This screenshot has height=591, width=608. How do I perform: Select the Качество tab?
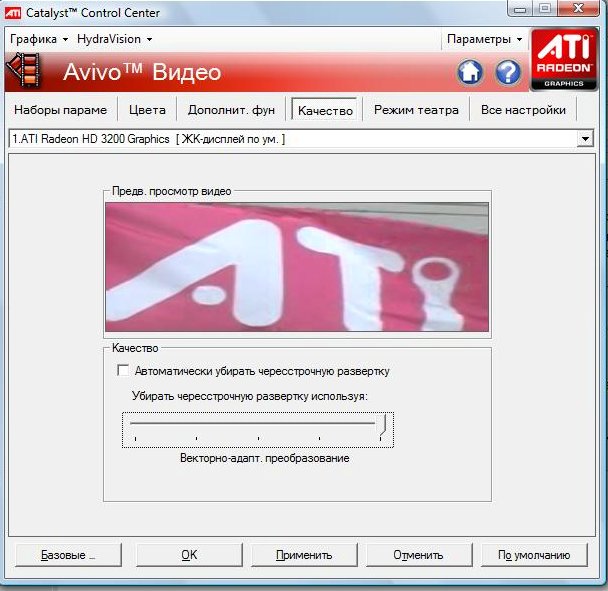[325, 111]
